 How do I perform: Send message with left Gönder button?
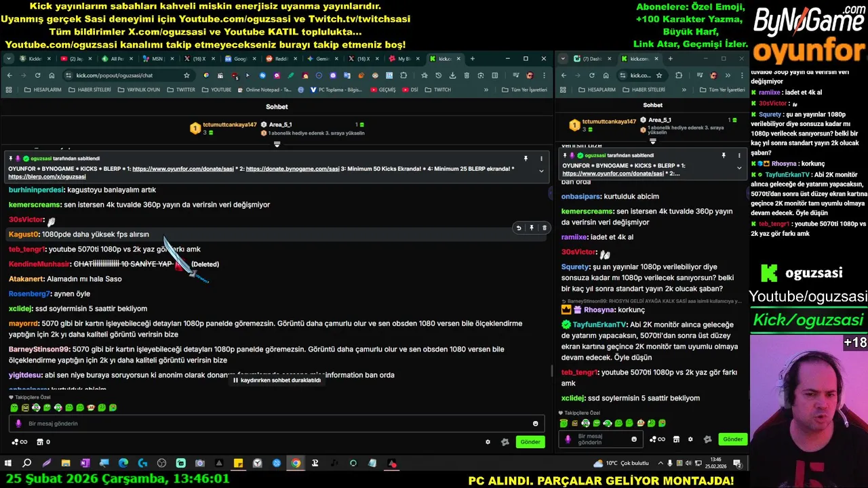coord(530,442)
